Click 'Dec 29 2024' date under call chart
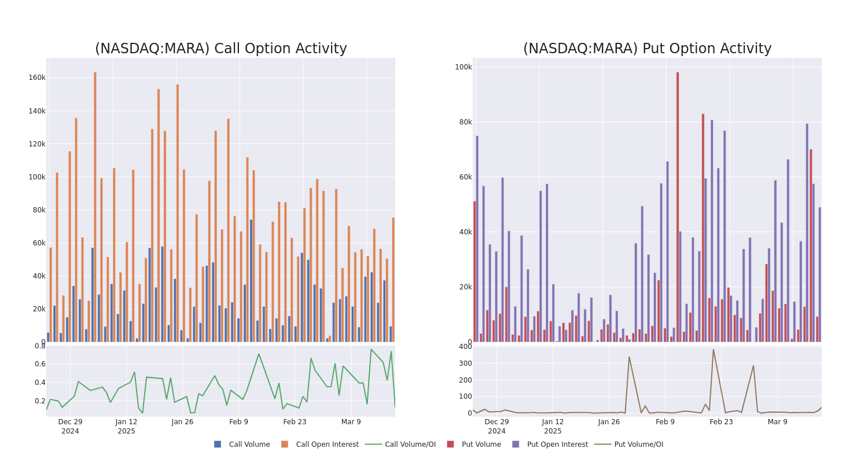868x463 pixels. point(70,427)
